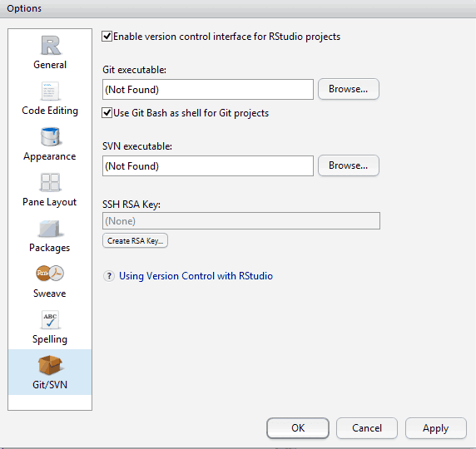Select the Sweave Rnw-PDF icon
Screen dimensions: 476x449
click(50, 274)
